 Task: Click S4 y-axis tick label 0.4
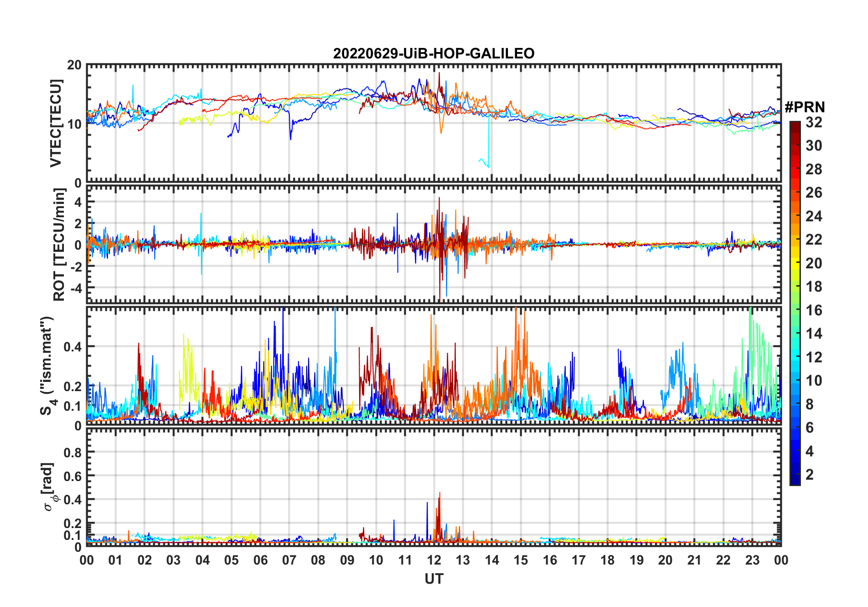[73, 347]
